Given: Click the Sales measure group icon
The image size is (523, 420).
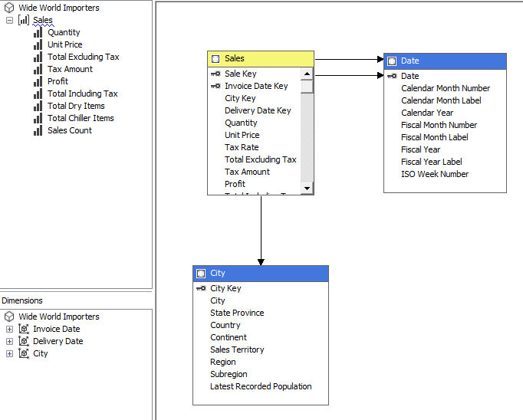Looking at the screenshot, I should (x=23, y=20).
